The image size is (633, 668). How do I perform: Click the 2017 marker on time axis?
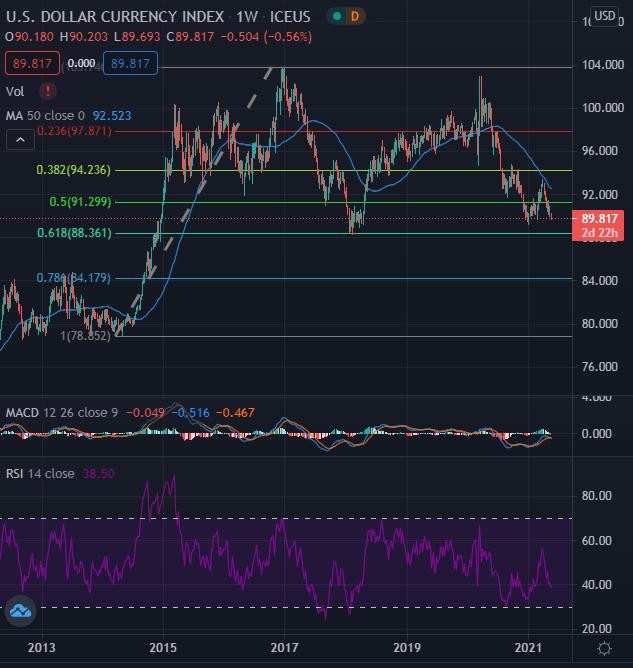(285, 648)
